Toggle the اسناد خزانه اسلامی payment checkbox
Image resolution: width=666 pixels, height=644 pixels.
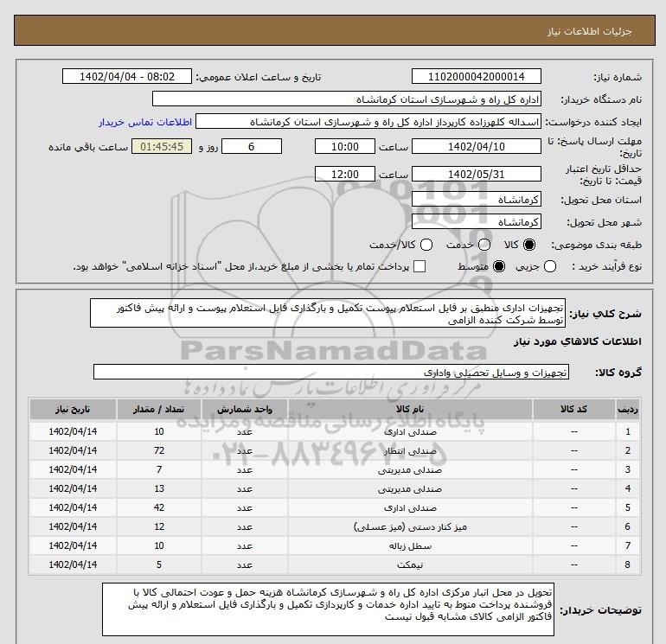point(419,266)
